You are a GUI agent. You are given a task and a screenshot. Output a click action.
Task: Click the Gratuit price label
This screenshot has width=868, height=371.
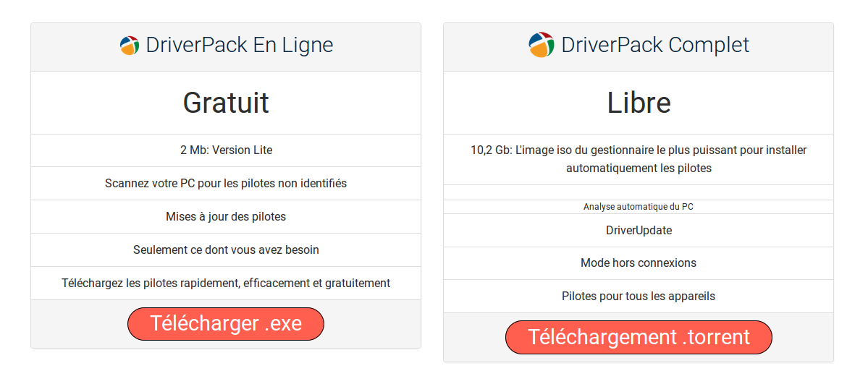[x=226, y=103]
